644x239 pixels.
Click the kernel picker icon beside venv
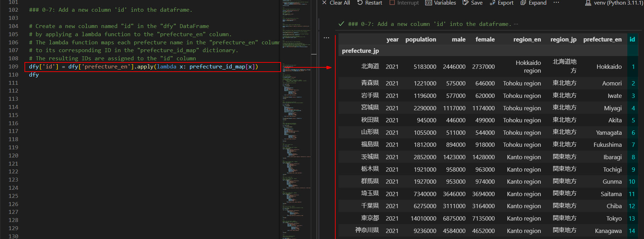(x=588, y=3)
